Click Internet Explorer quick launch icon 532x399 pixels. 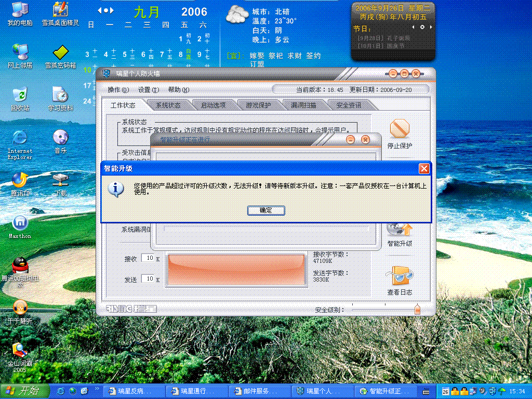point(61,391)
